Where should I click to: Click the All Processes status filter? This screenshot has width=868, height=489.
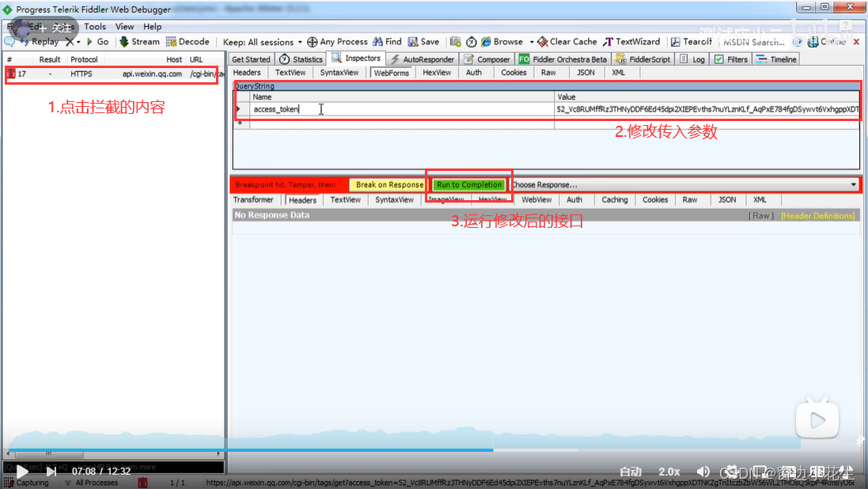pyautogui.click(x=91, y=483)
